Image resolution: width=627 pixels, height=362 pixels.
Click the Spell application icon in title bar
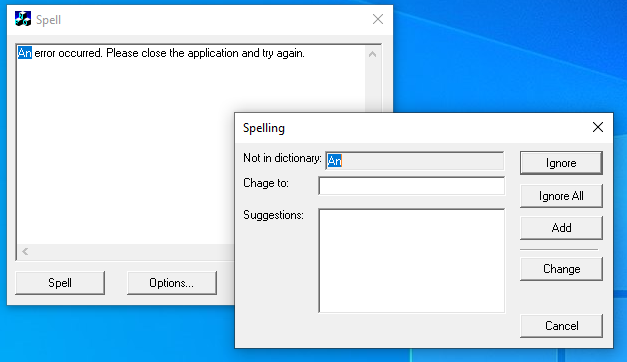pyautogui.click(x=23, y=19)
